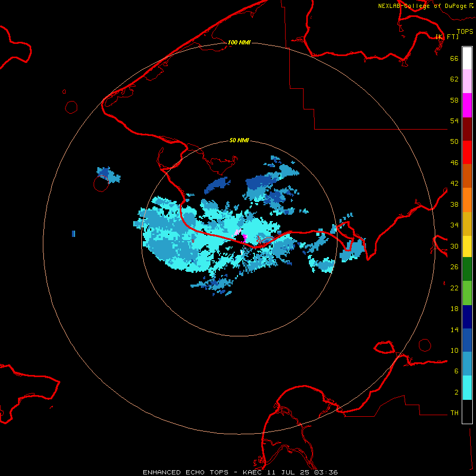Click the 14 value on the scale

point(454,329)
